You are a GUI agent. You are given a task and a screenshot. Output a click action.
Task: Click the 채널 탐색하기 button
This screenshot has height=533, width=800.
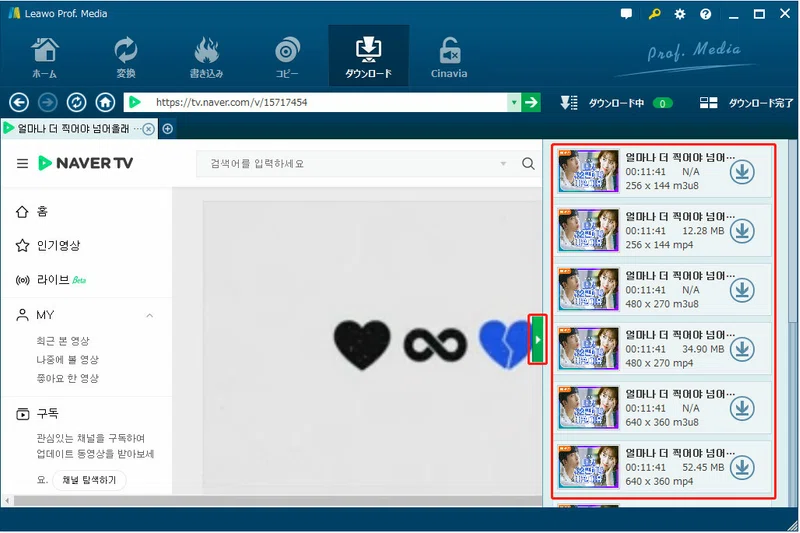pos(89,480)
